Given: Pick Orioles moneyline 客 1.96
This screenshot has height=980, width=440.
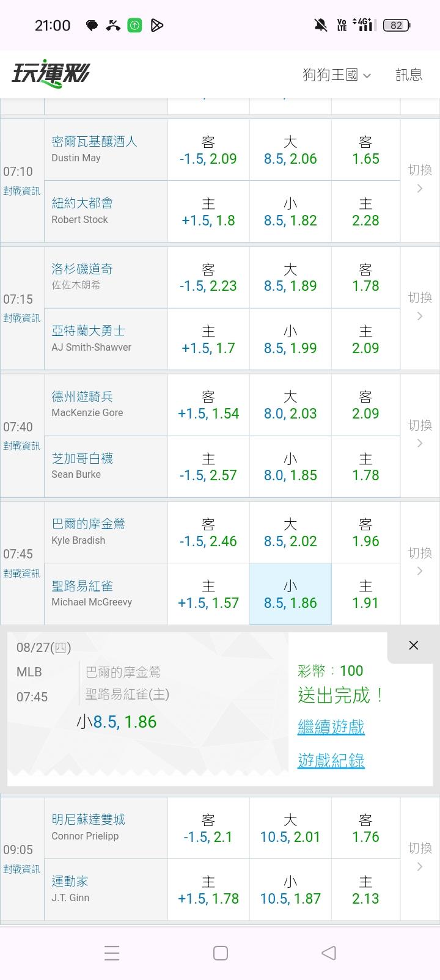Looking at the screenshot, I should tap(366, 532).
